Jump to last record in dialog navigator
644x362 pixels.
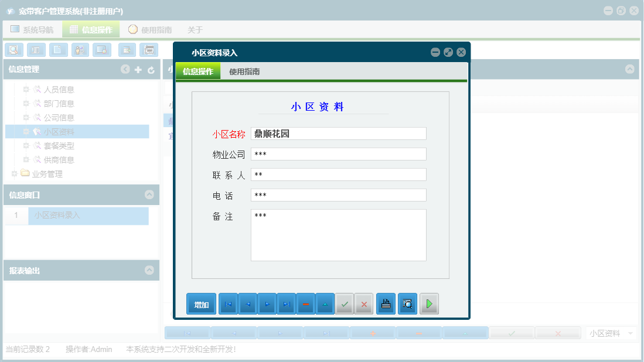click(287, 304)
